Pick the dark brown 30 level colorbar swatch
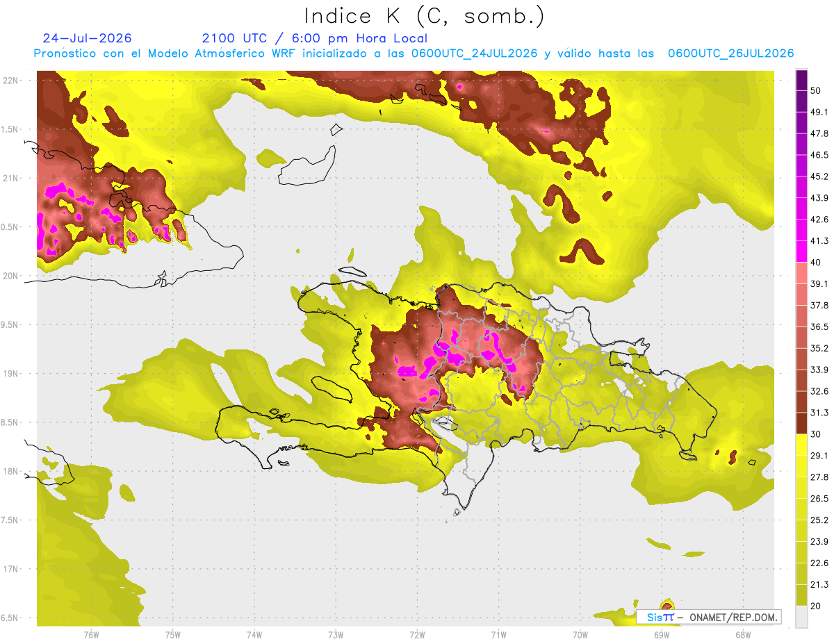 801,423
